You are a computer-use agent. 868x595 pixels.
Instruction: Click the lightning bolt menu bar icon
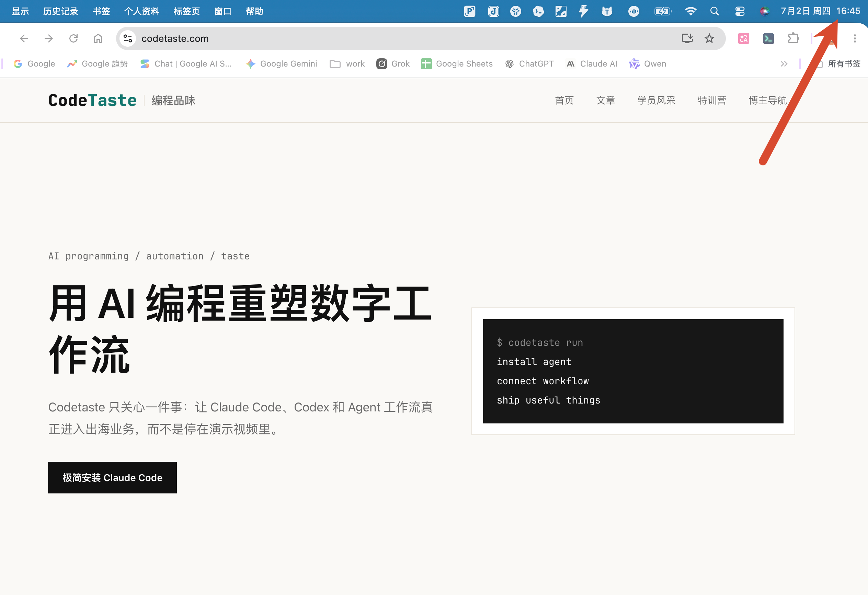583,11
